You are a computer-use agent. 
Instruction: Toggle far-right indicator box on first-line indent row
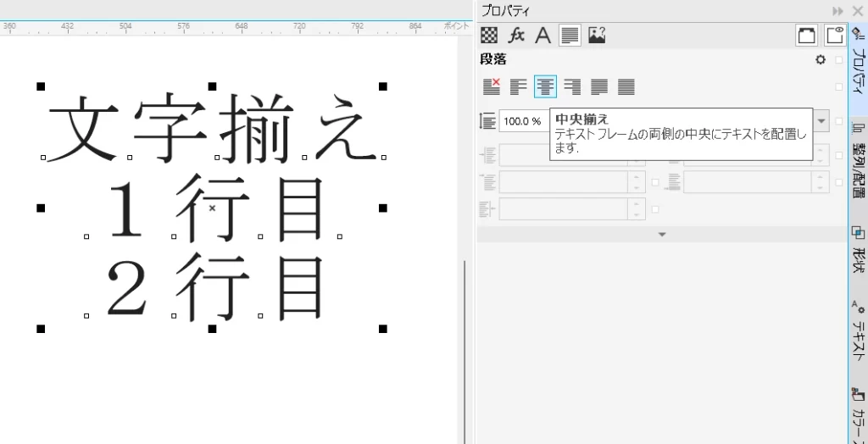(x=839, y=155)
